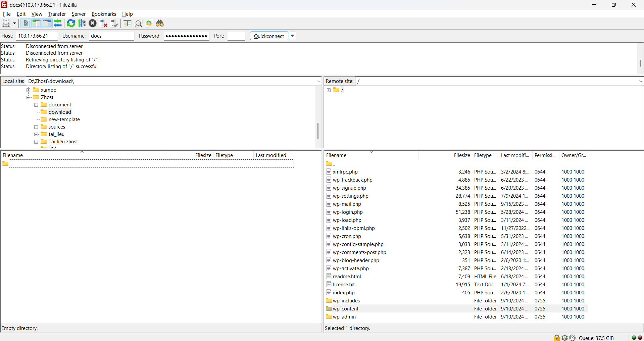
Task: Open the Bookmarks menu
Action: [x=104, y=14]
